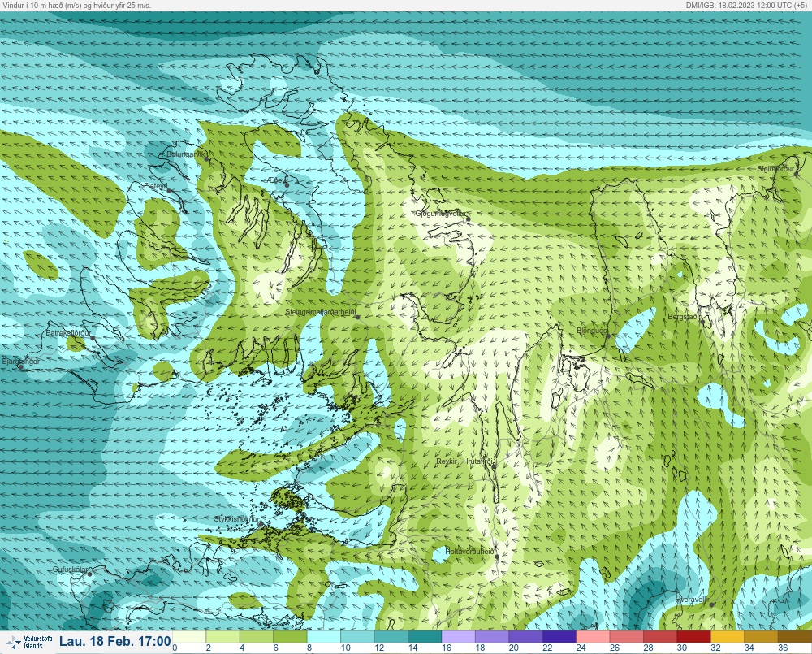This screenshot has width=812, height=654.
Task: Select the dark teal 14–16 m/s legend swatch
Action: (x=425, y=636)
